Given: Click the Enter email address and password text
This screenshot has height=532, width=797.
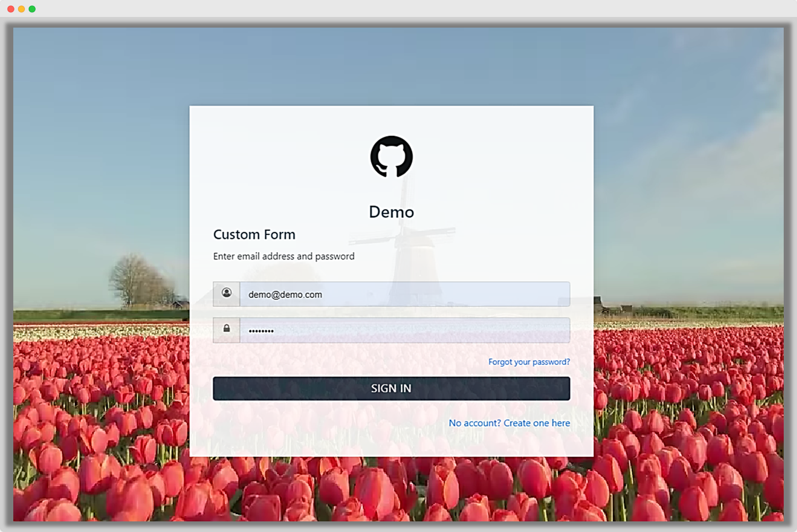Looking at the screenshot, I should coord(284,256).
